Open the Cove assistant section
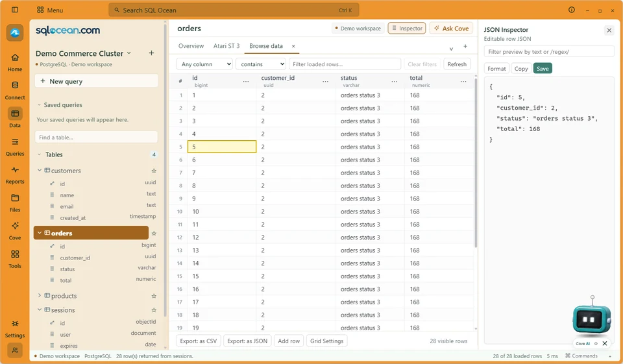The image size is (623, 364). click(x=15, y=231)
